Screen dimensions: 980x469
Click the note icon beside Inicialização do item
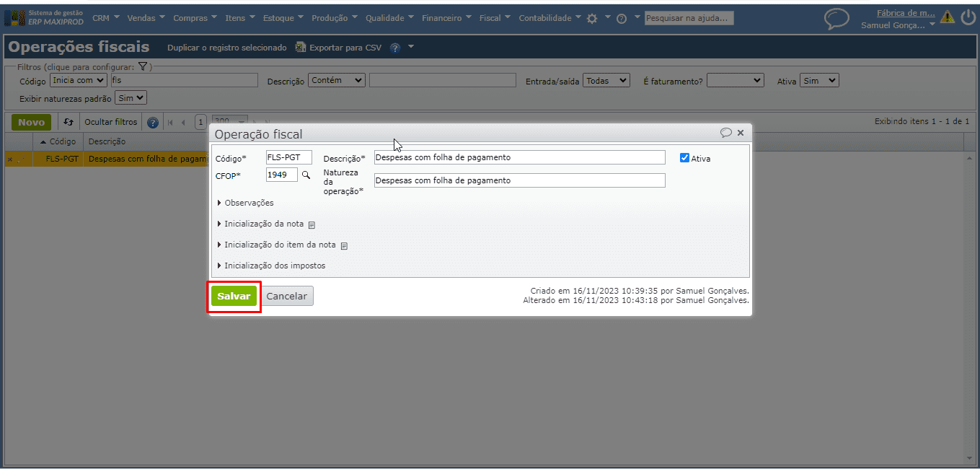(x=344, y=246)
